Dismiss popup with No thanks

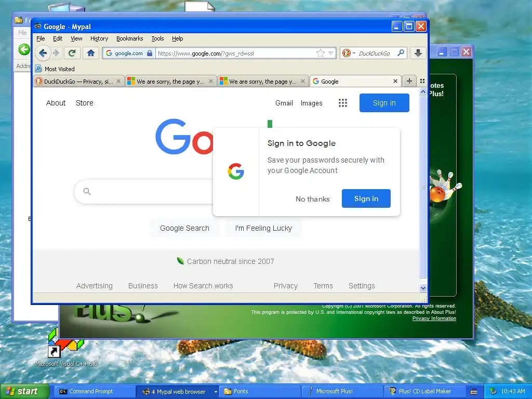(x=312, y=199)
